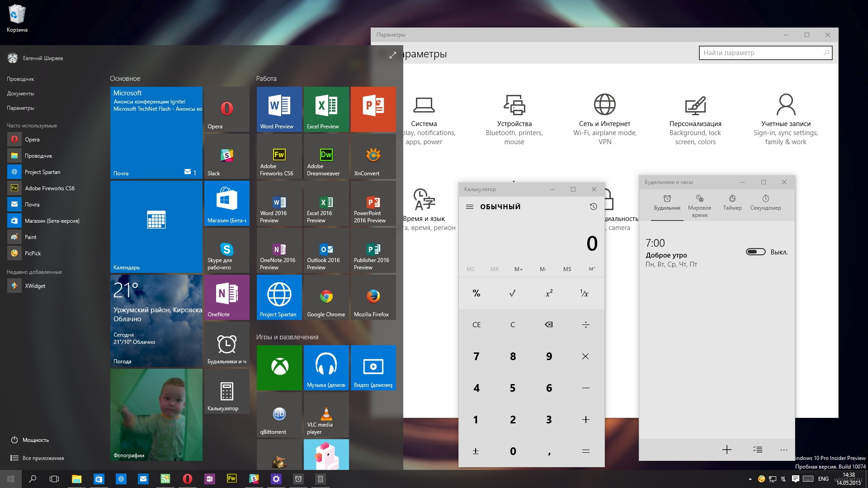
Task: Open the Calendar tile
Action: [156, 227]
